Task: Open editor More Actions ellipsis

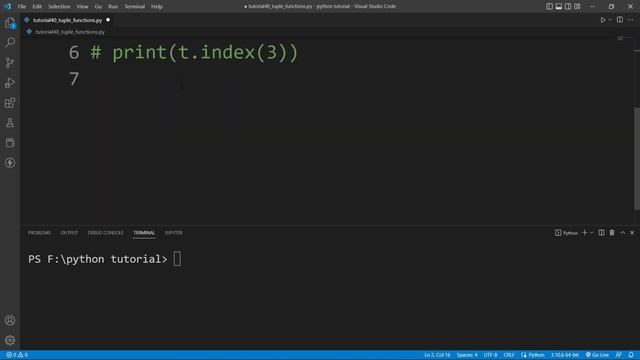Action: click(631, 20)
